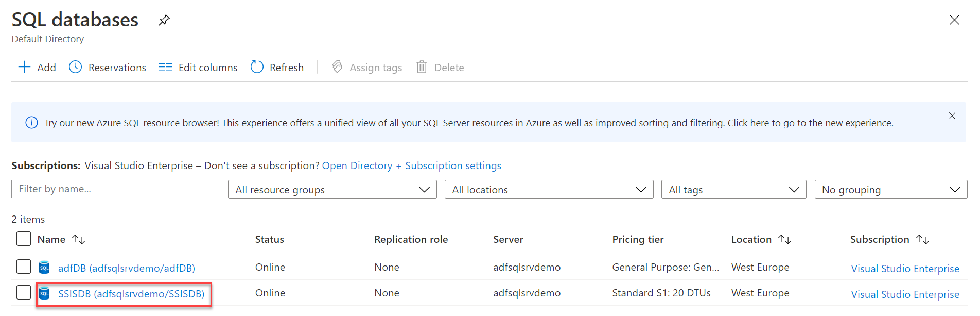Toggle the select-all checkbox in header
This screenshot has width=980, height=316.
pos(24,239)
